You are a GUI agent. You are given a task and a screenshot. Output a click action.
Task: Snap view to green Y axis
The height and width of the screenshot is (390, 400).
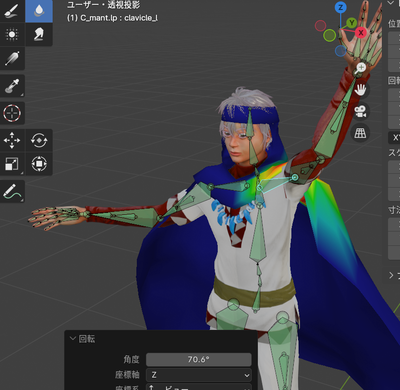pyautogui.click(x=351, y=23)
